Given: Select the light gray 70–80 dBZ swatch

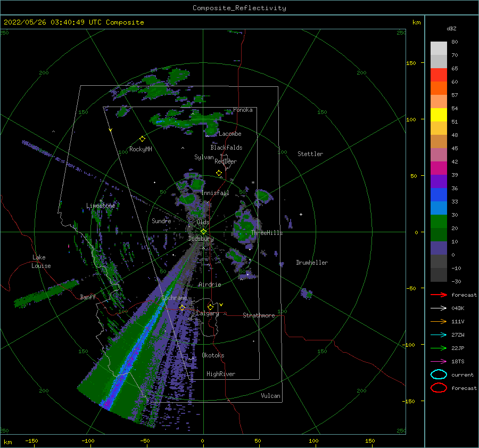Looking at the screenshot, I should [439, 48].
